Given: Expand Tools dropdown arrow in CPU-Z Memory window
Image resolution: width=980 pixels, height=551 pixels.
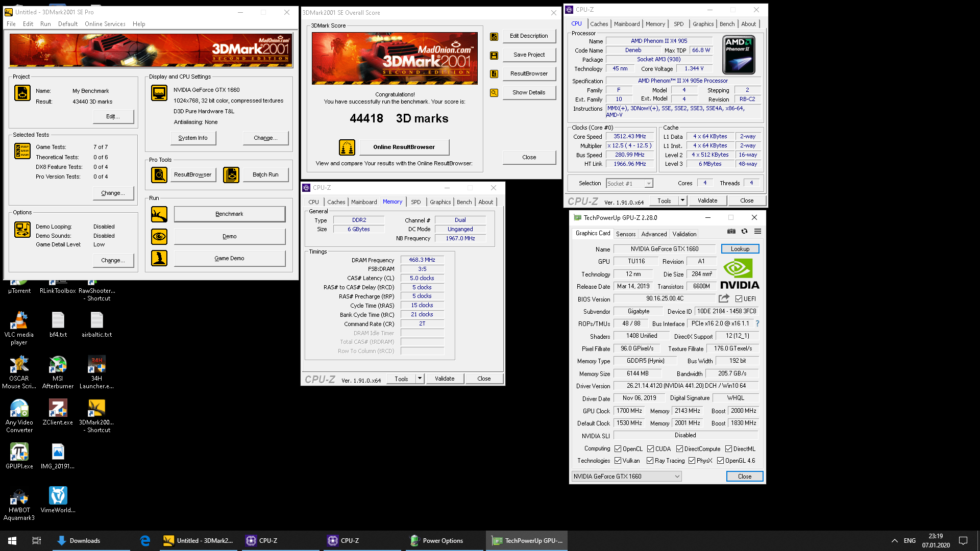Looking at the screenshot, I should click(420, 379).
